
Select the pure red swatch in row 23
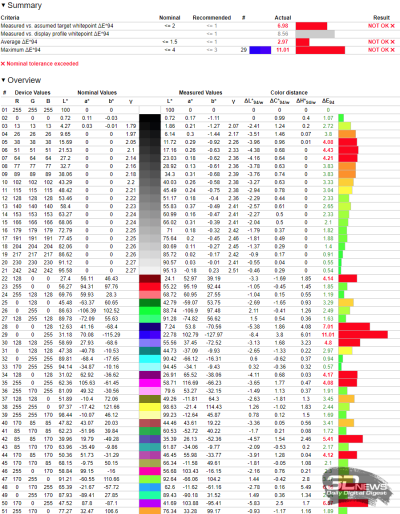tap(150, 287)
